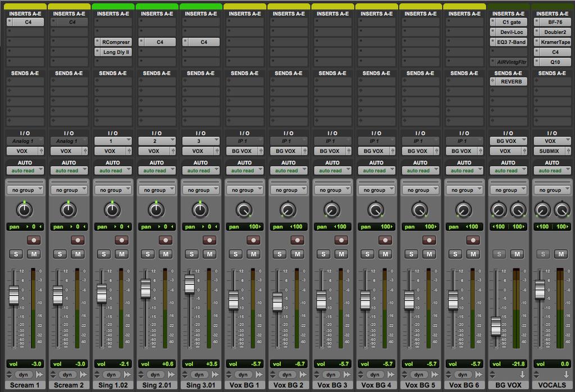Viewport: 575px width, 392px height.
Task: Click up/down arrows at bottom of Vox BG 4
Action: 361,375
